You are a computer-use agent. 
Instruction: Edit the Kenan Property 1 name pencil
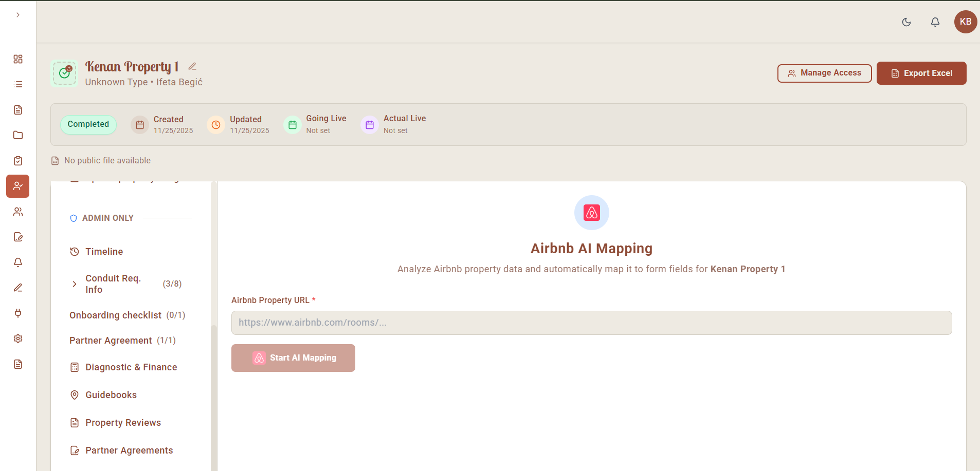click(x=192, y=66)
